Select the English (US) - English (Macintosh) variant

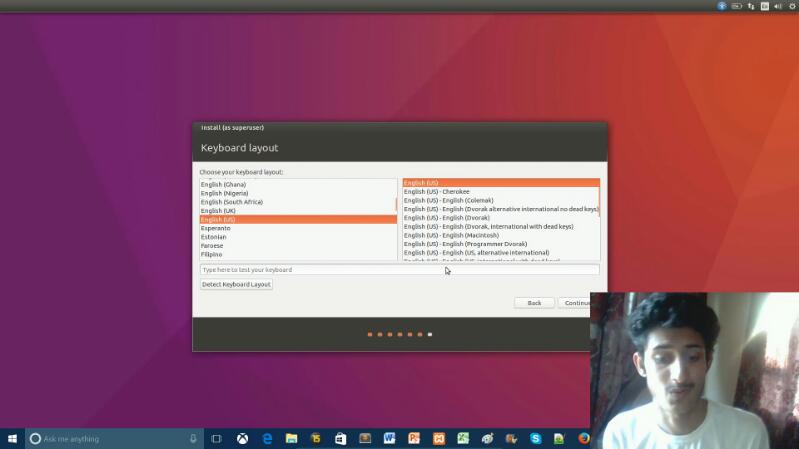point(501,235)
